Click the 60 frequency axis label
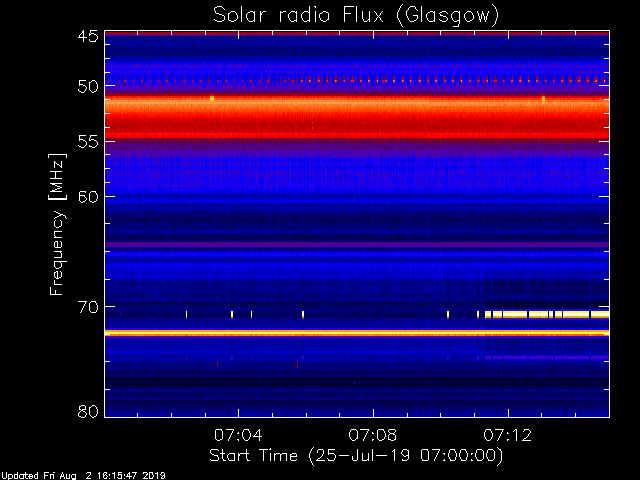The image size is (640, 480). click(x=88, y=197)
